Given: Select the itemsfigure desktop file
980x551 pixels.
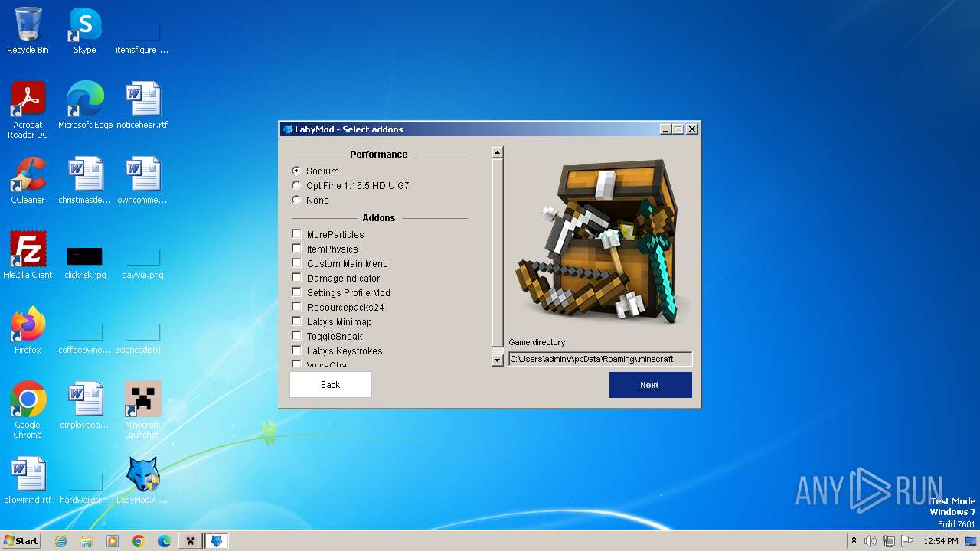Looking at the screenshot, I should [x=142, y=40].
